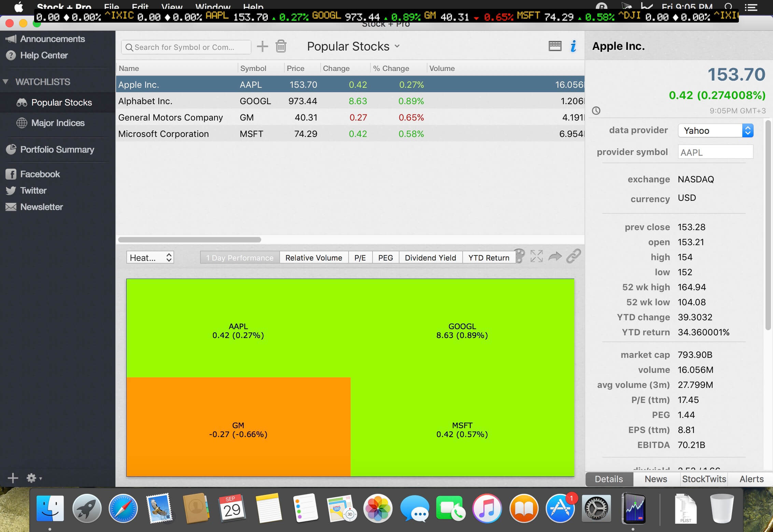Switch heat map to Dividend Yield

(431, 257)
